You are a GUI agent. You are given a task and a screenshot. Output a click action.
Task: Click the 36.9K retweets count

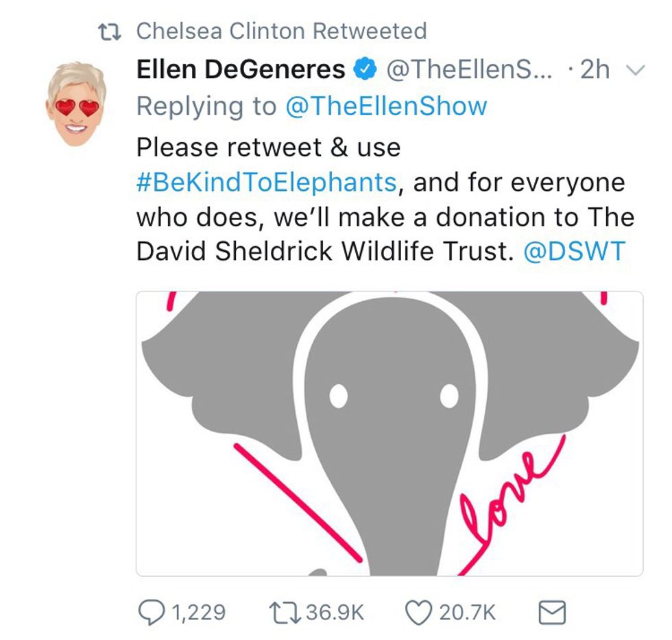(335, 612)
